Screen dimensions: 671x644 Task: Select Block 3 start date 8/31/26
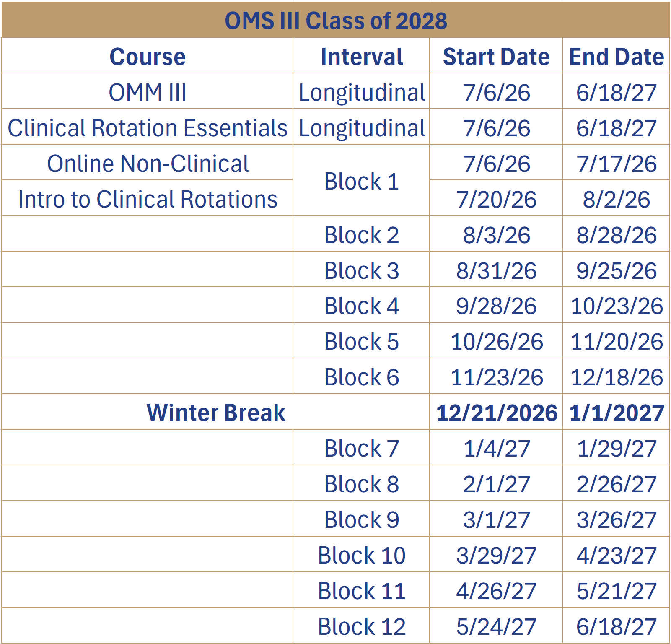coord(496,270)
